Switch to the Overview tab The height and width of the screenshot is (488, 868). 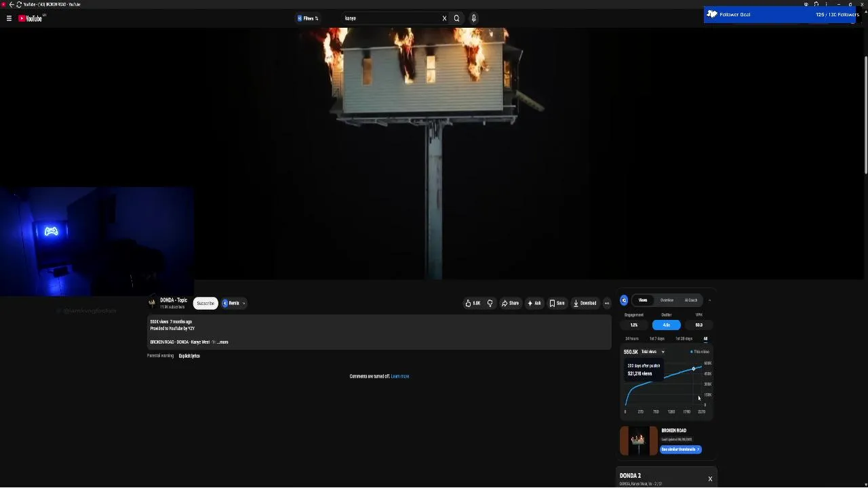667,300
